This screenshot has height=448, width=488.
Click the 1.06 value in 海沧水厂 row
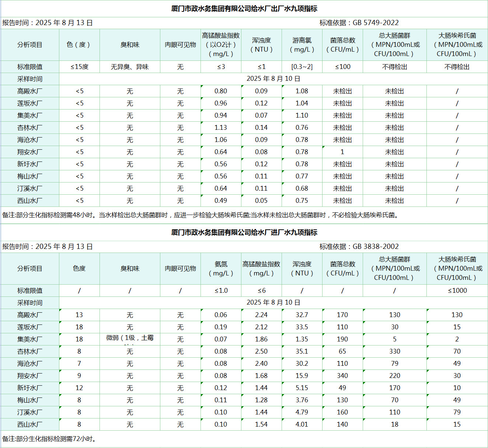[x=221, y=140]
